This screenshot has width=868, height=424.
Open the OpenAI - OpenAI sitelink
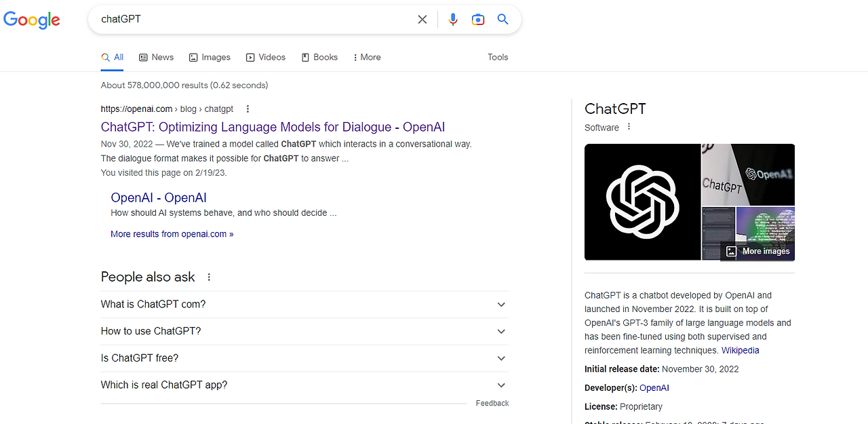(x=159, y=197)
